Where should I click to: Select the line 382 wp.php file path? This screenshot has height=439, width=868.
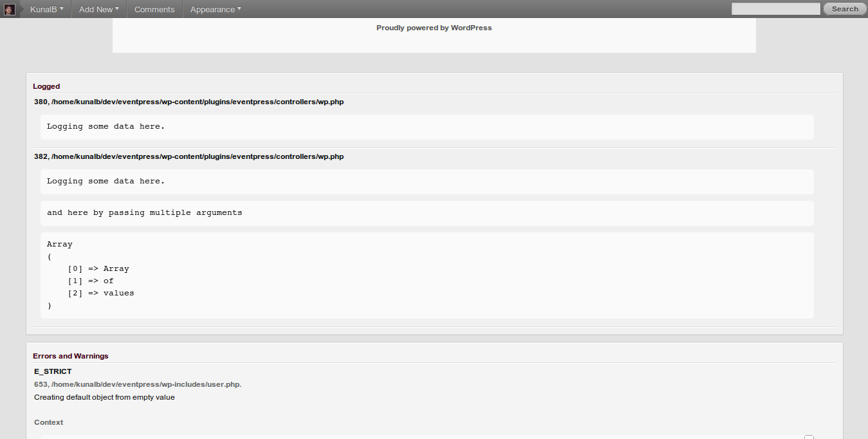tap(189, 156)
